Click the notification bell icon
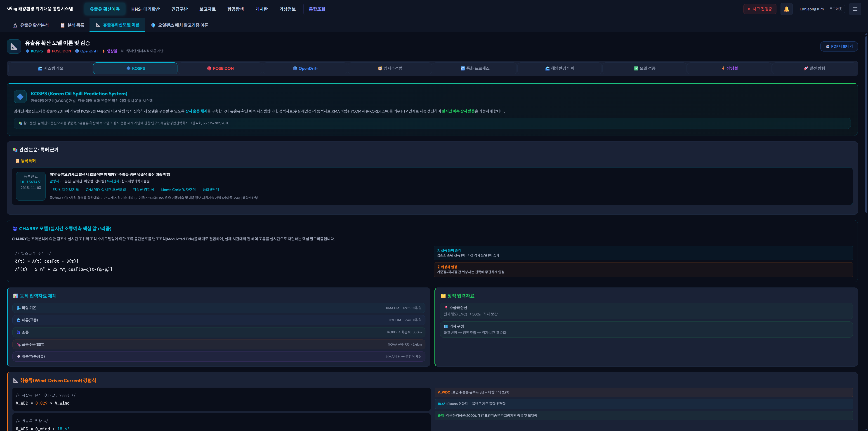 (786, 9)
